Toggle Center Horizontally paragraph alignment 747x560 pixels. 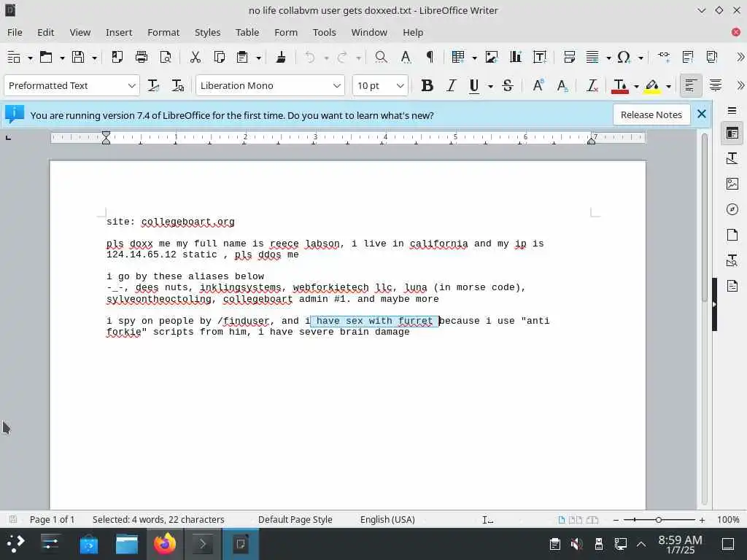tap(715, 86)
